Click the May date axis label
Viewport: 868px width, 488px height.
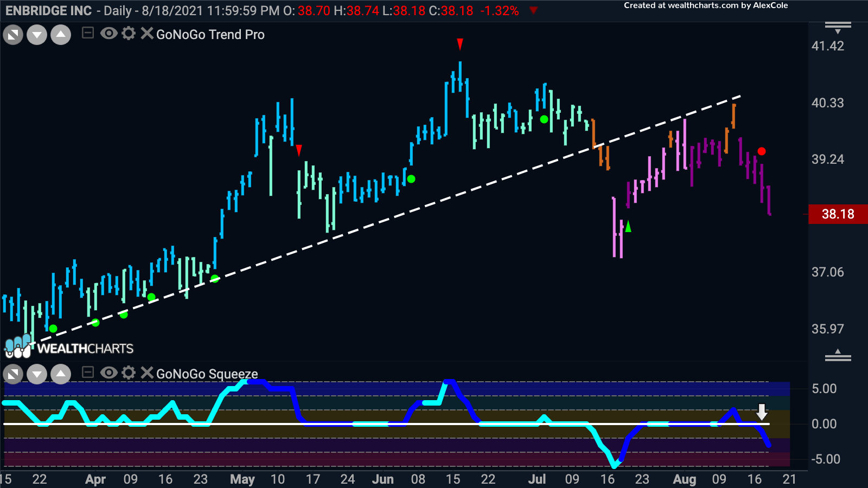[242, 479]
